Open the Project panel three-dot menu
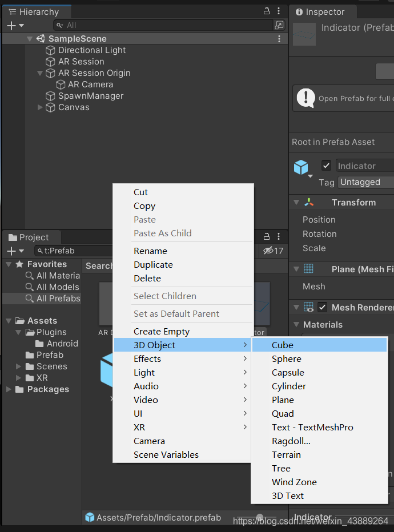The width and height of the screenshot is (394, 532). (279, 236)
